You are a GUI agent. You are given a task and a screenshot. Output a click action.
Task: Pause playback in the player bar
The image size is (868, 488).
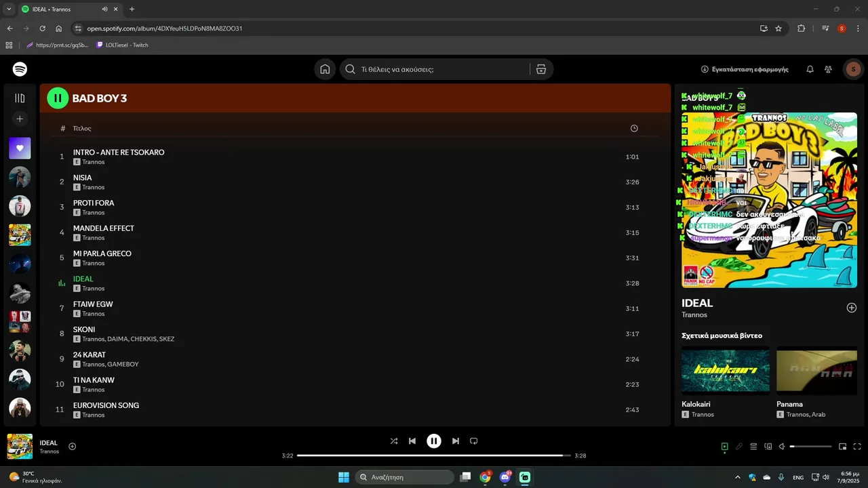click(x=434, y=441)
